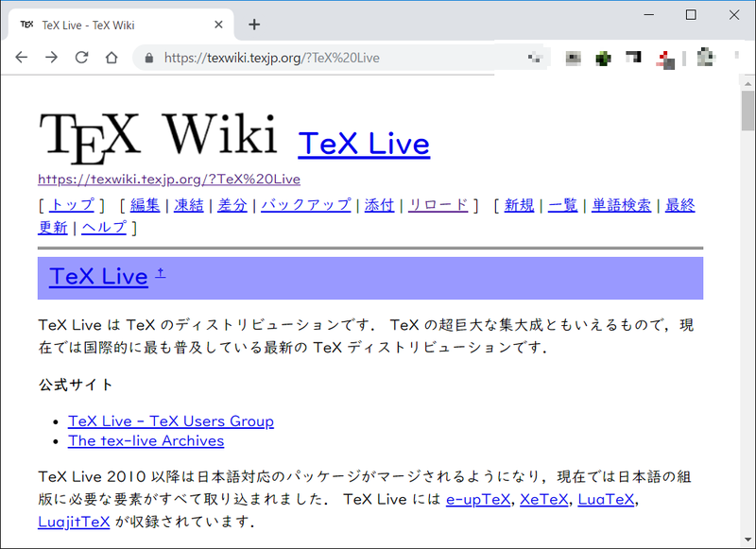
Task: Open the XeTeX link
Action: (544, 499)
